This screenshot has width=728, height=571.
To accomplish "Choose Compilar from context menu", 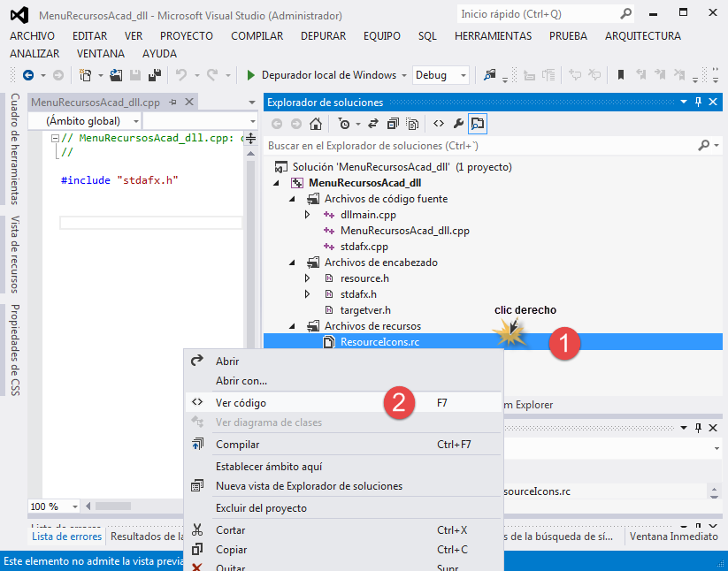I will tap(343, 445).
